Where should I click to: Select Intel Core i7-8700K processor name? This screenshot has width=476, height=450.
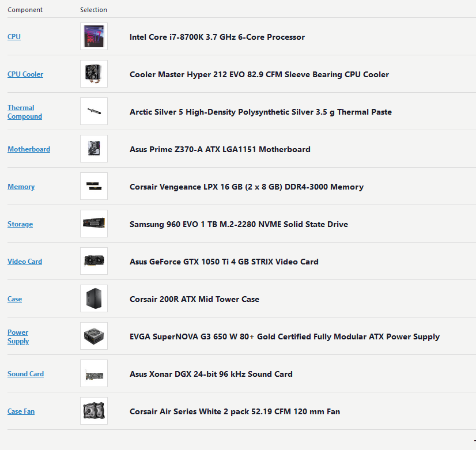pos(217,37)
